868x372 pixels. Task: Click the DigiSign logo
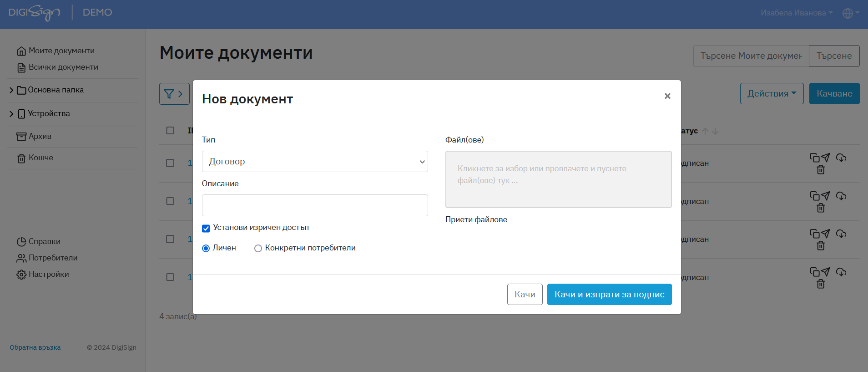click(34, 13)
